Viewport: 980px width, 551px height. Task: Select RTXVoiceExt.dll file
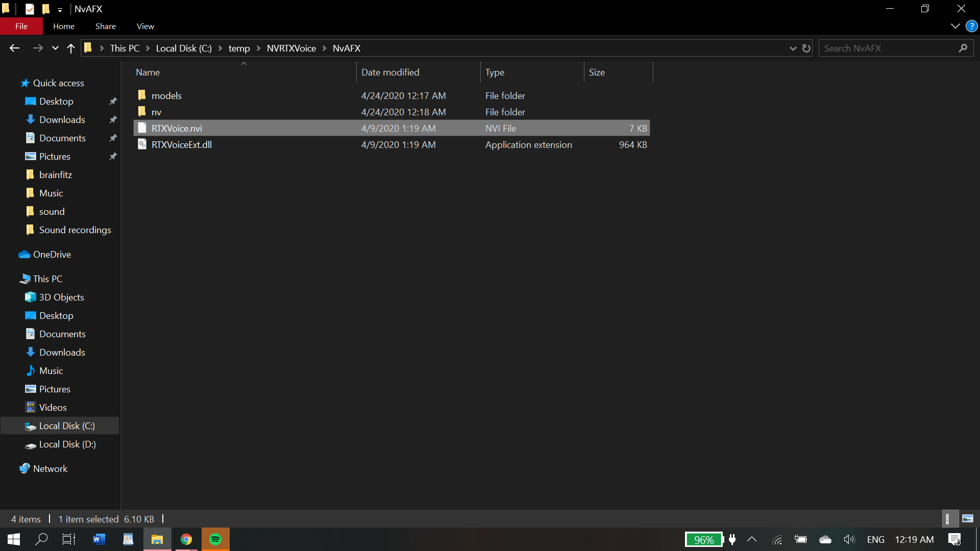pos(391,144)
